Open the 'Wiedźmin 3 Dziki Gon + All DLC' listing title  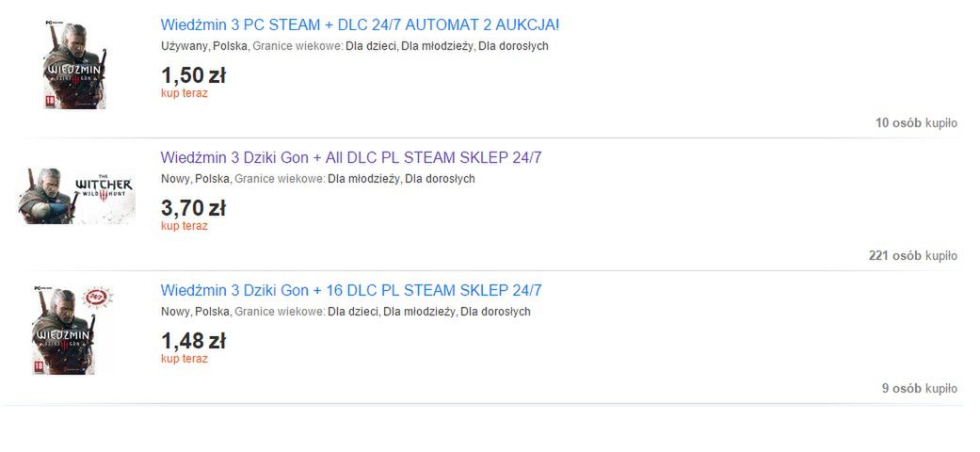tap(351, 157)
